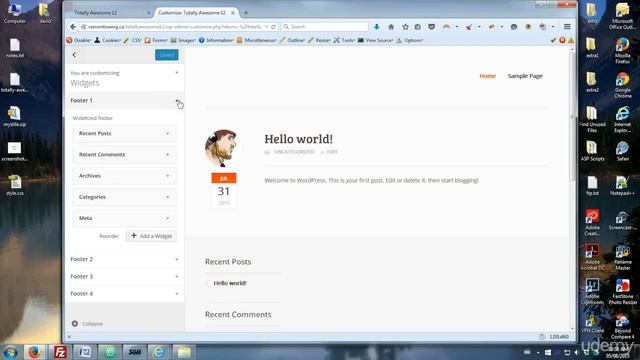640x360 pixels.
Task: Open the Outline developer toolbar menu
Action: click(292, 40)
